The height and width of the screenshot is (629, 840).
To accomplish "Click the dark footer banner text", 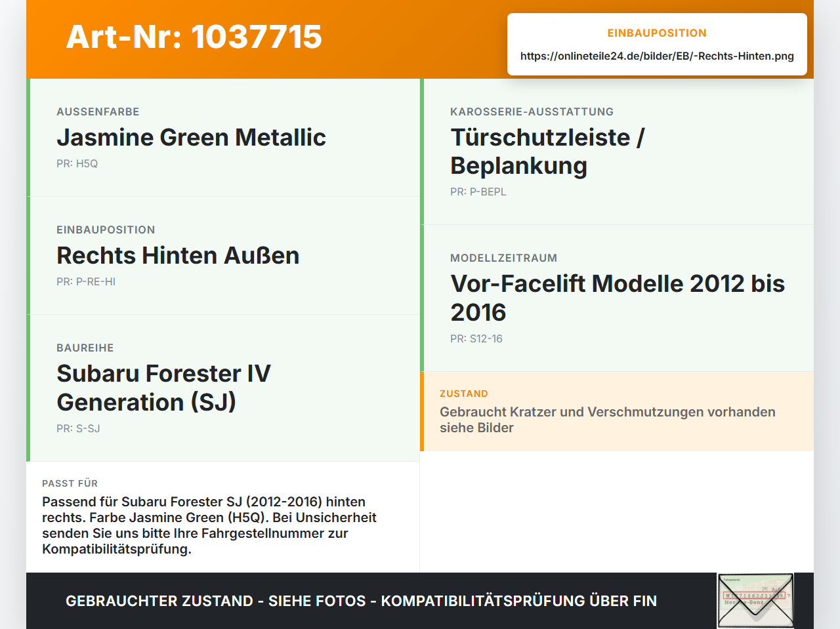I will 361,601.
